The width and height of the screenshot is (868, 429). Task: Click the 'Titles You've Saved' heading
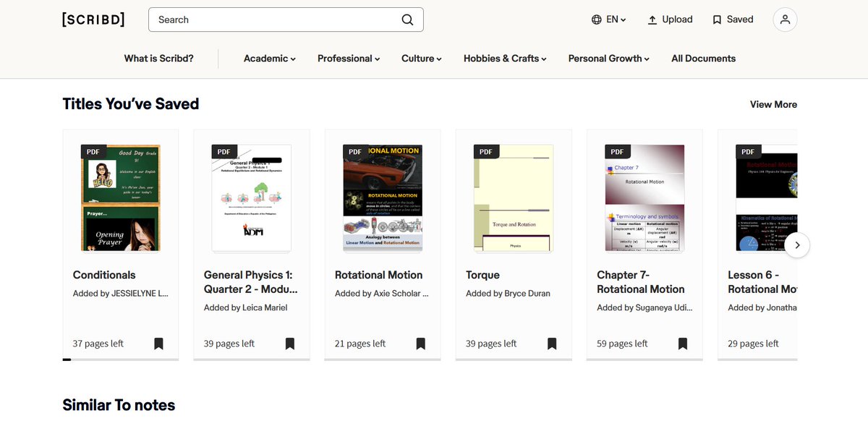point(131,104)
